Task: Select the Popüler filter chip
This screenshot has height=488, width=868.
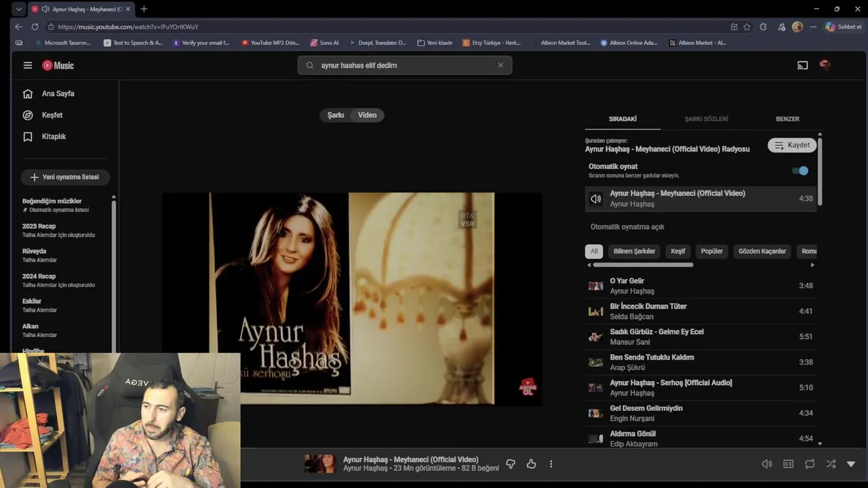Action: tap(711, 251)
